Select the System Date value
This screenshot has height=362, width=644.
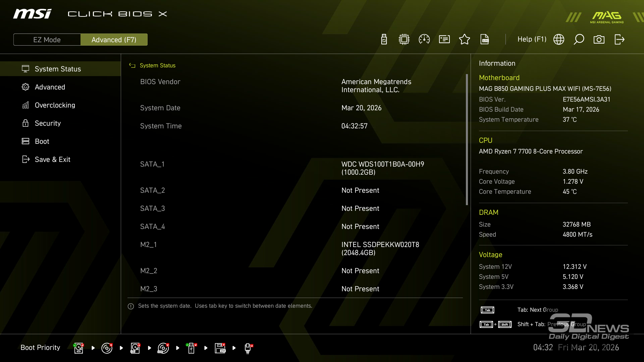361,108
